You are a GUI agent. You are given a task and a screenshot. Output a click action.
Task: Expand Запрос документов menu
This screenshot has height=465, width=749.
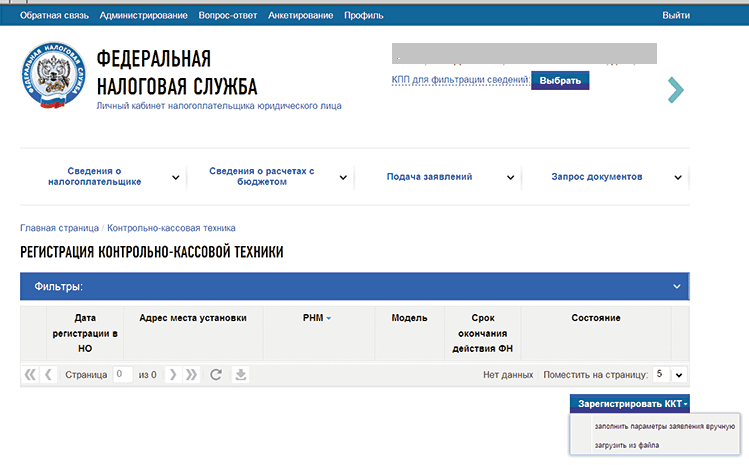(x=678, y=177)
